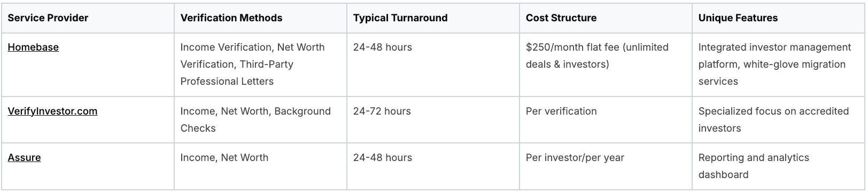Screen dimensions: 868x193
Task: Open the VerifyInvestor.com link
Action: 52,111
